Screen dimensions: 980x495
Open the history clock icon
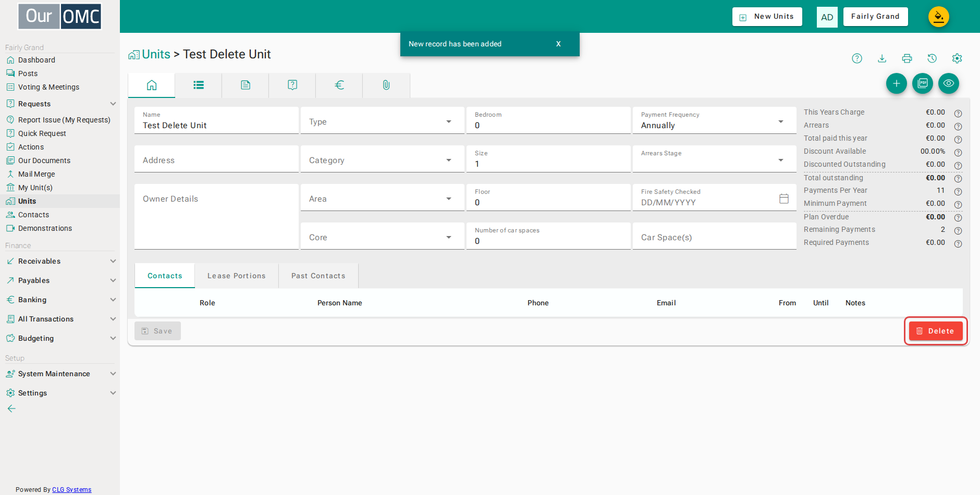coord(932,58)
